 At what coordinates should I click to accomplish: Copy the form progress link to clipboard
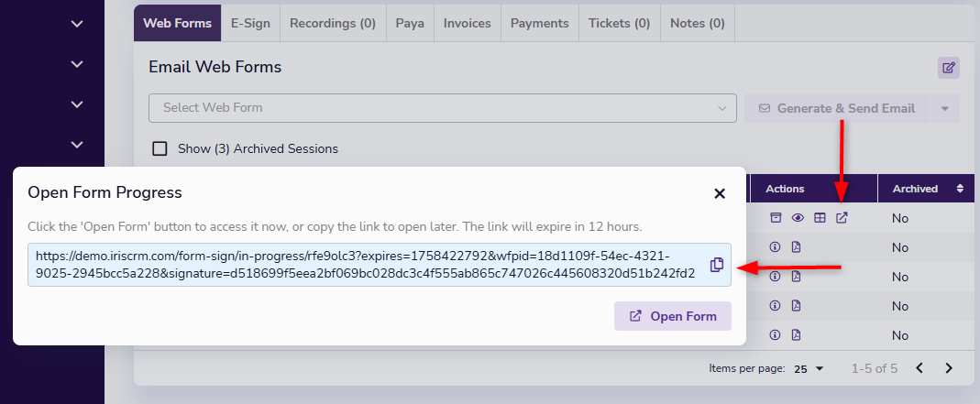[717, 265]
